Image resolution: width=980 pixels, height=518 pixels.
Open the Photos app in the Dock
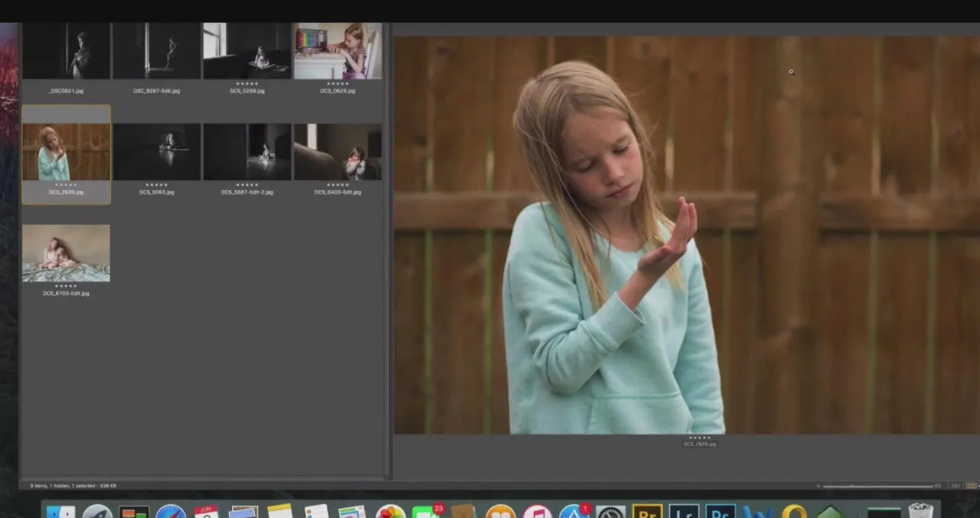(390, 511)
